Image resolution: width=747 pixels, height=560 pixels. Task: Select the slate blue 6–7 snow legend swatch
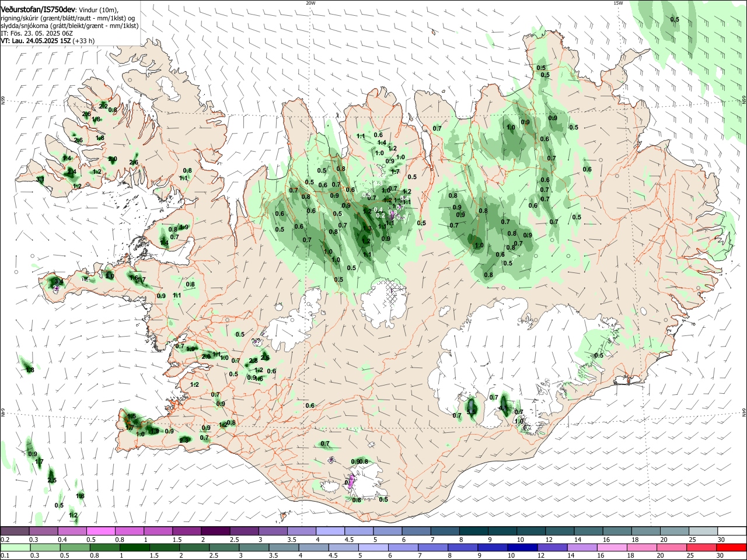(418, 531)
